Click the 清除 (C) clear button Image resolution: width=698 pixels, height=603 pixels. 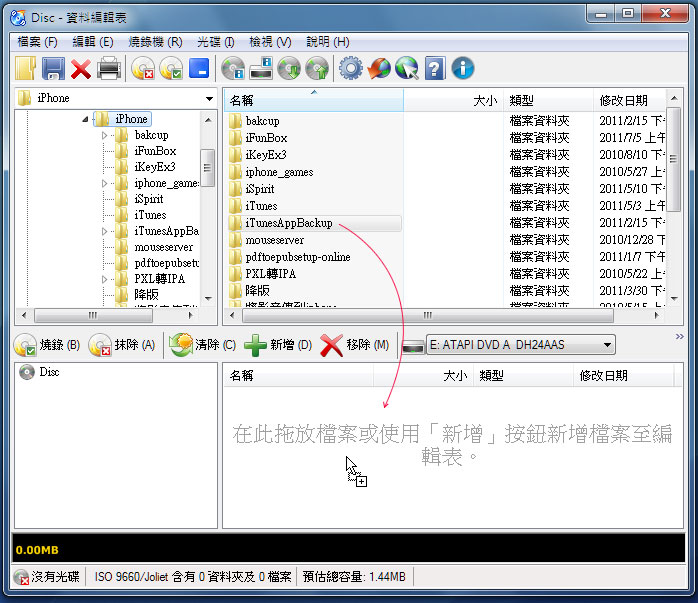click(203, 345)
